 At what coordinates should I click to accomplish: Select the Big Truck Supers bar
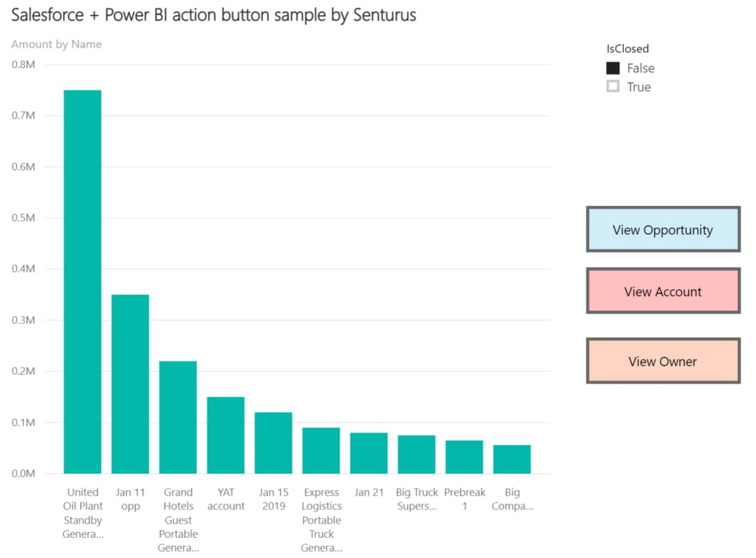pos(416,454)
